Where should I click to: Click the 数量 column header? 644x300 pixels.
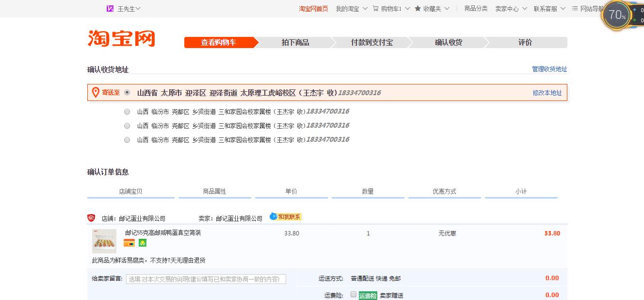[368, 191]
